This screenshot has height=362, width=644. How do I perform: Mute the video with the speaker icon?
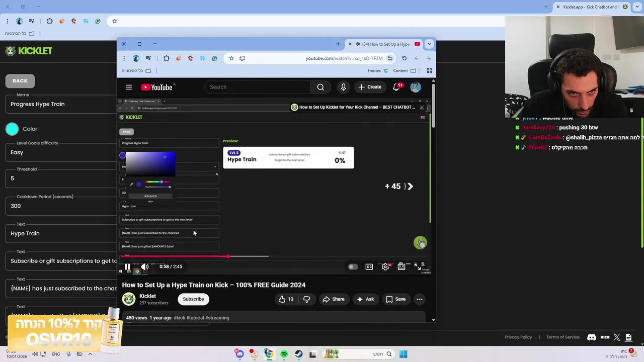(x=144, y=266)
